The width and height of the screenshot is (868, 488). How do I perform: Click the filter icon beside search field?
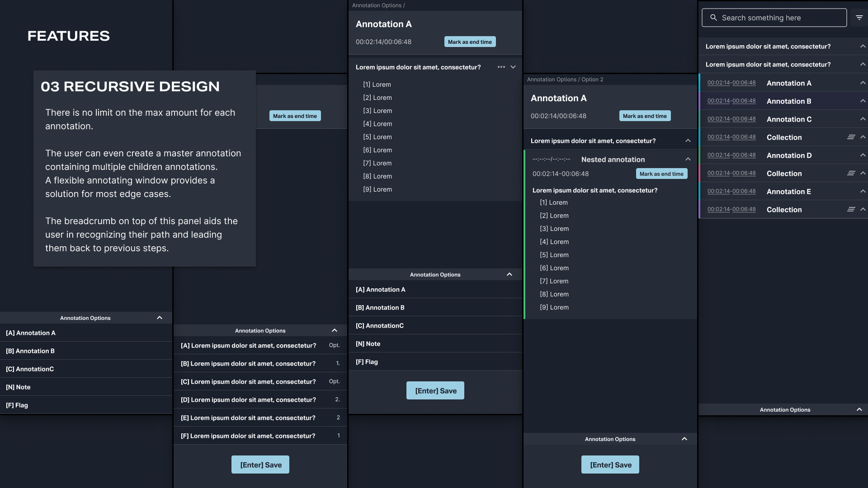coord(859,18)
